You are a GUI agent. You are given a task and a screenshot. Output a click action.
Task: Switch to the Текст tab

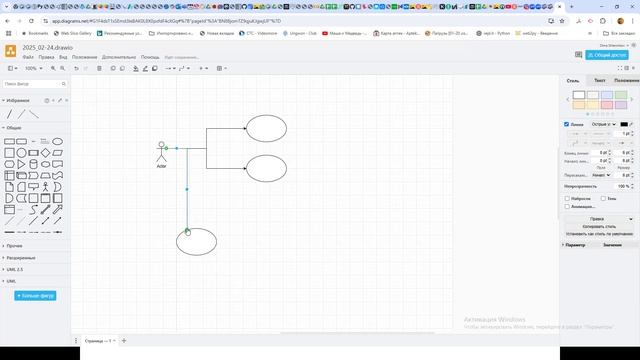(x=600, y=80)
